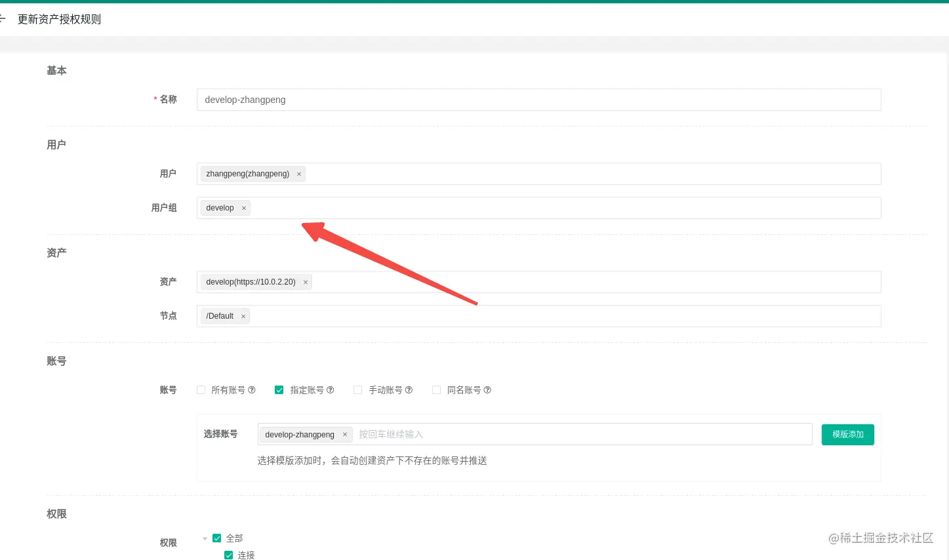Open help icon next to 指定账号
The width and height of the screenshot is (949, 560).
(331, 390)
